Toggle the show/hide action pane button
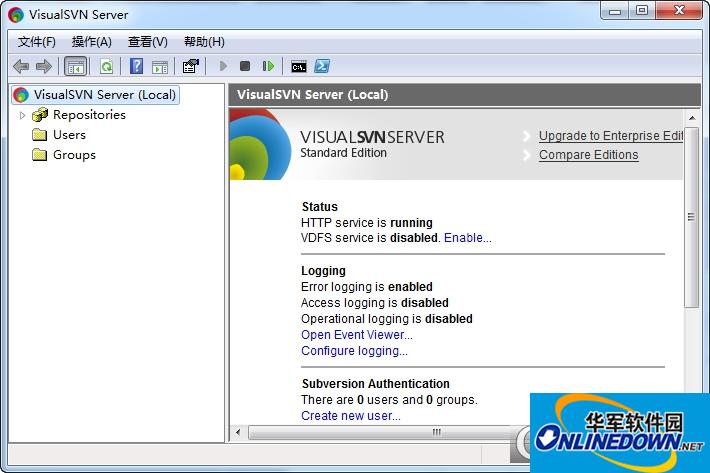710x473 pixels. [159, 66]
